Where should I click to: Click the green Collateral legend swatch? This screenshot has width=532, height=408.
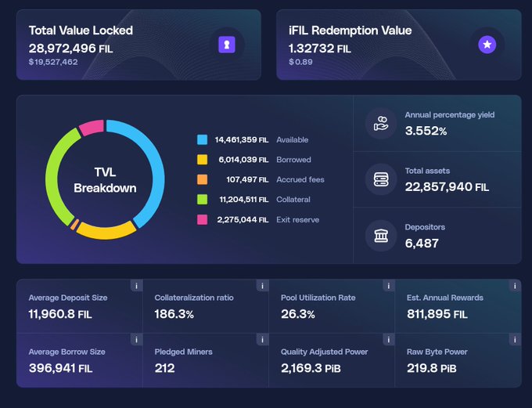(x=202, y=200)
